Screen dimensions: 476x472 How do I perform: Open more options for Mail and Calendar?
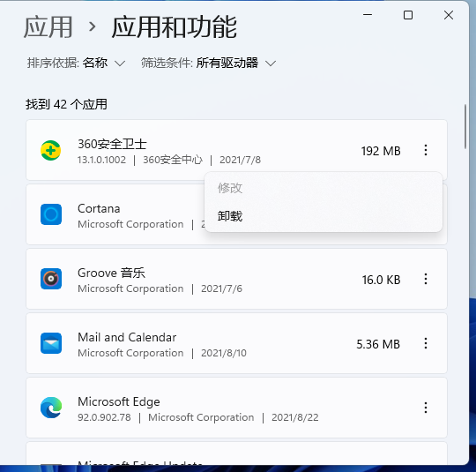(426, 343)
